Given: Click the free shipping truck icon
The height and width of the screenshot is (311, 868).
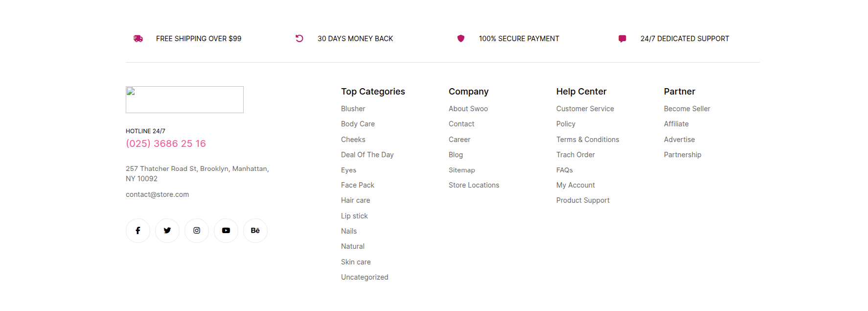Looking at the screenshot, I should (x=138, y=39).
